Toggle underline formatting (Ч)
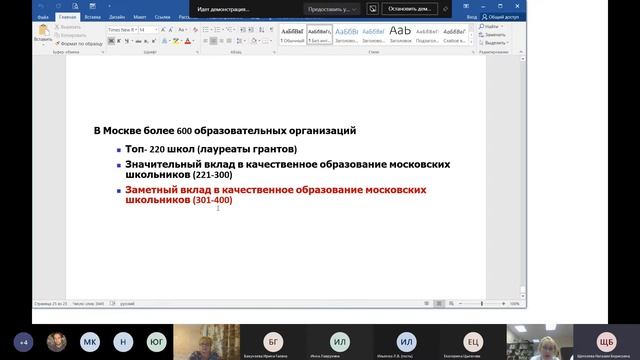 coord(127,41)
